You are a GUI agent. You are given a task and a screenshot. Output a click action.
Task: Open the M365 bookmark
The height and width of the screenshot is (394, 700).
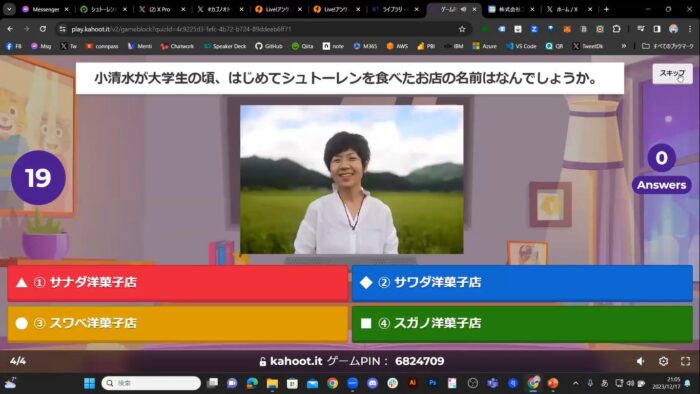(x=365, y=46)
